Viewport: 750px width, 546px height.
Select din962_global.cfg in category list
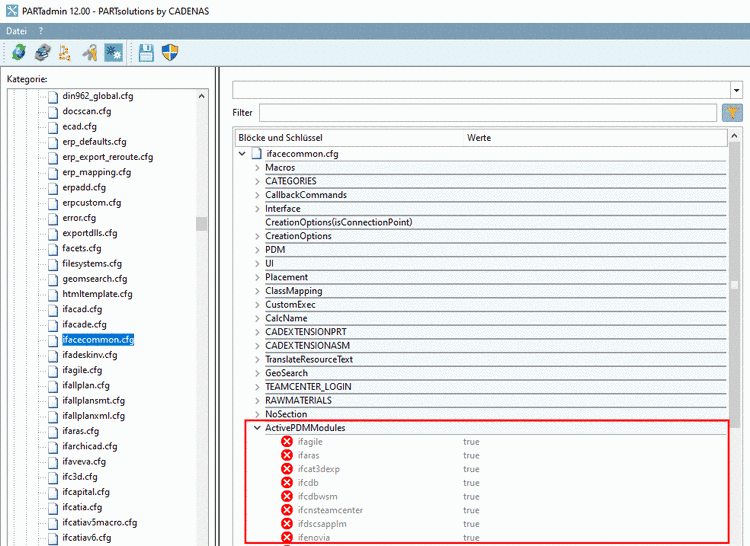pos(98,96)
